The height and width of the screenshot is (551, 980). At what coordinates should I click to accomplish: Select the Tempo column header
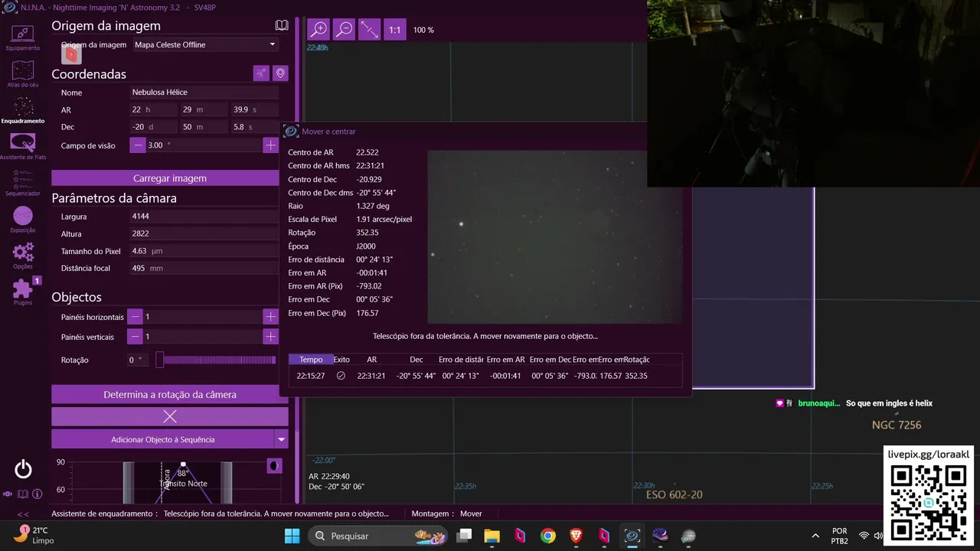pyautogui.click(x=311, y=359)
